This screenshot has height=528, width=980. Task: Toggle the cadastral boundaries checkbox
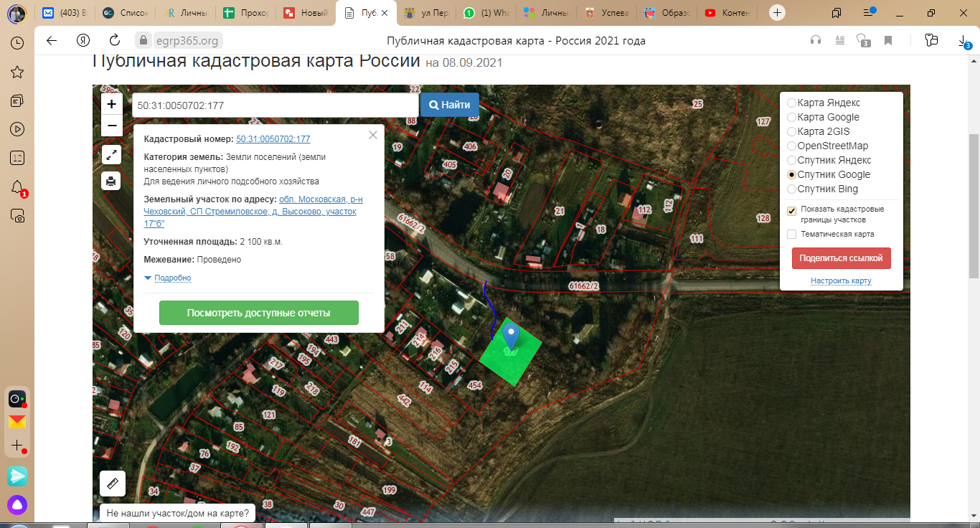pyautogui.click(x=792, y=211)
